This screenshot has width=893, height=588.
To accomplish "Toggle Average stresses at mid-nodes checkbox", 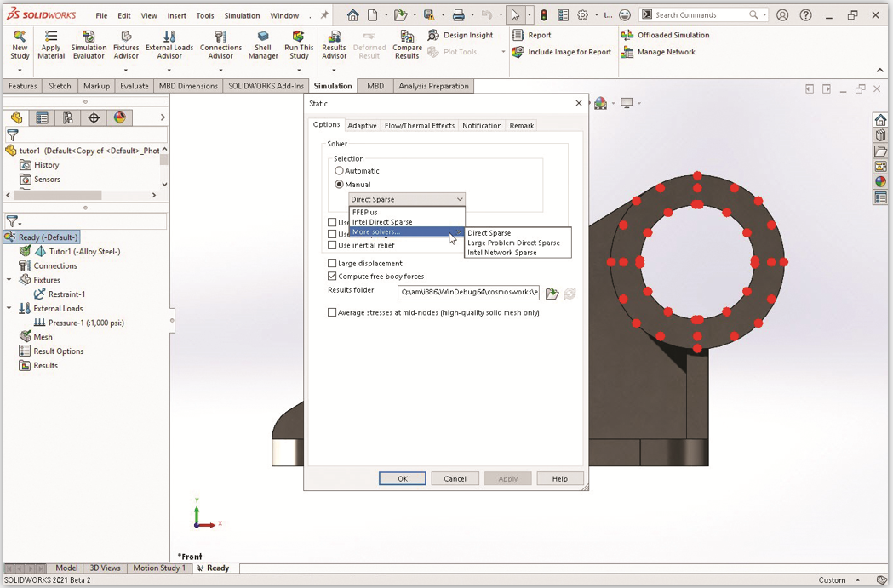I will pos(332,312).
